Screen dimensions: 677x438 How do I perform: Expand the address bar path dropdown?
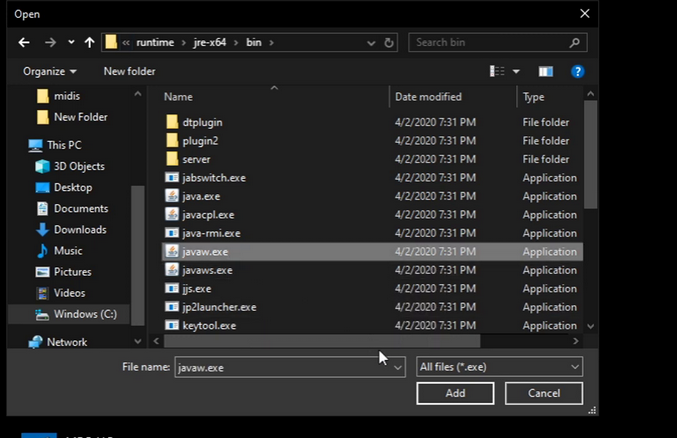(370, 43)
